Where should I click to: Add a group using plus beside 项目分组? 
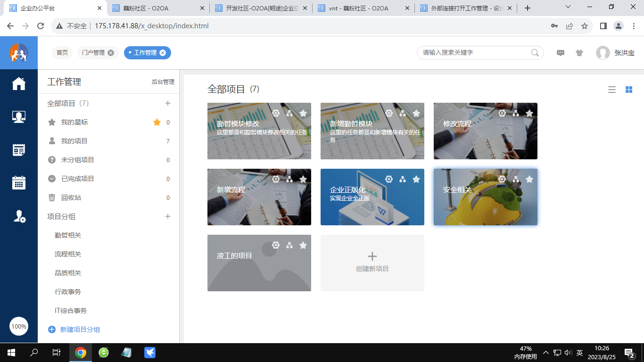point(168,216)
